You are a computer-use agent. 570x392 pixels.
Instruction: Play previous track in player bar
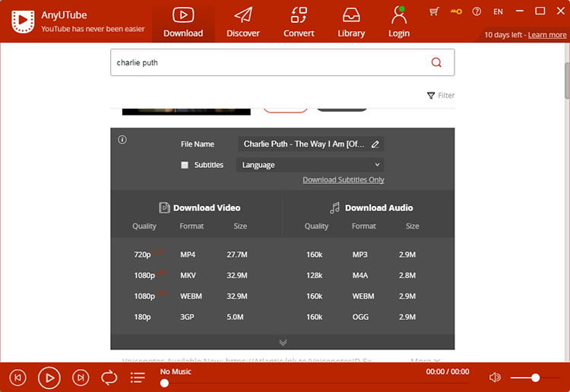[x=17, y=378]
